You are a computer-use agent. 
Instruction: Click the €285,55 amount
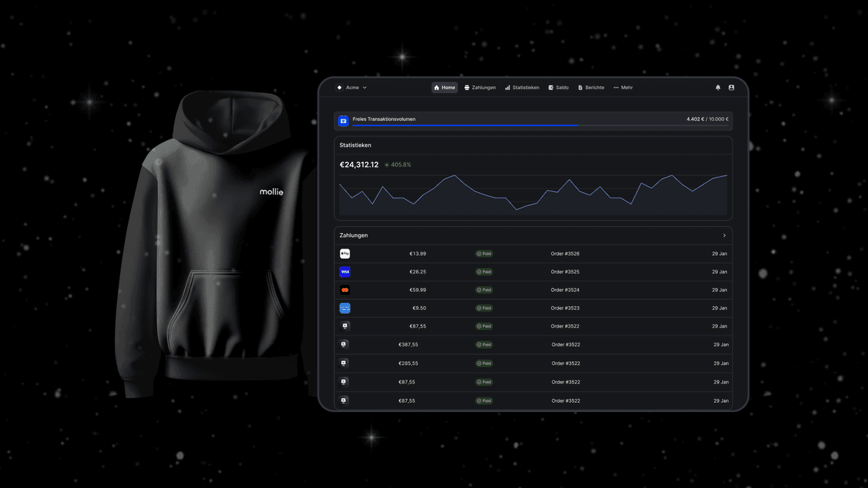coord(408,363)
